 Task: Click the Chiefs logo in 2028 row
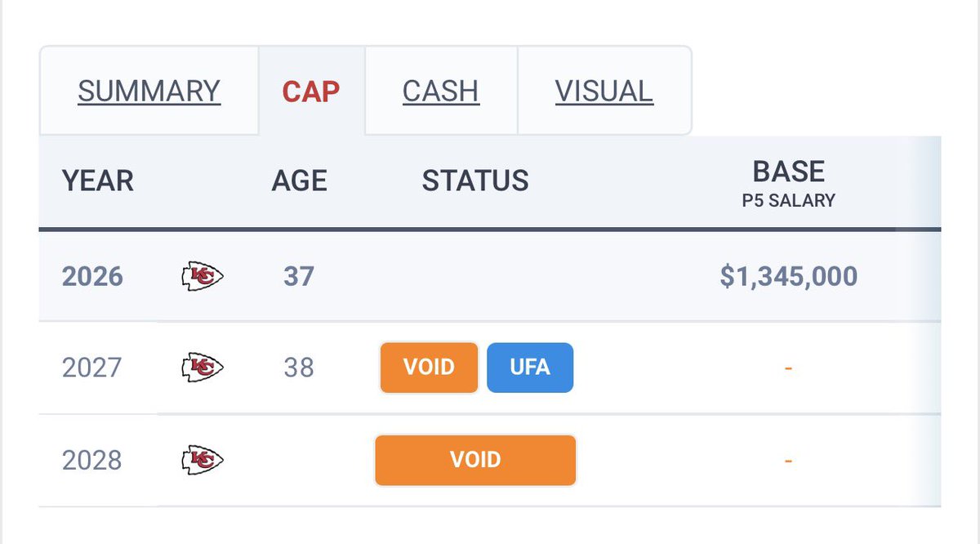(x=202, y=461)
